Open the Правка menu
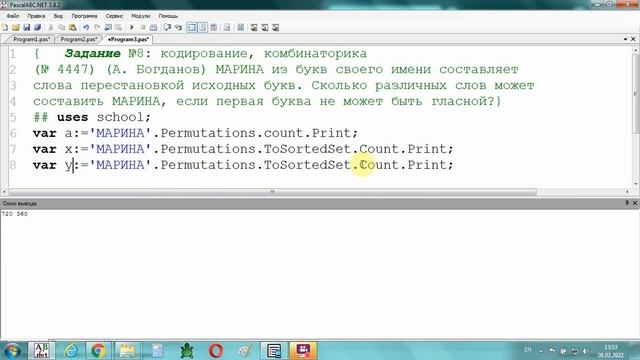640x360 pixels. [x=36, y=16]
